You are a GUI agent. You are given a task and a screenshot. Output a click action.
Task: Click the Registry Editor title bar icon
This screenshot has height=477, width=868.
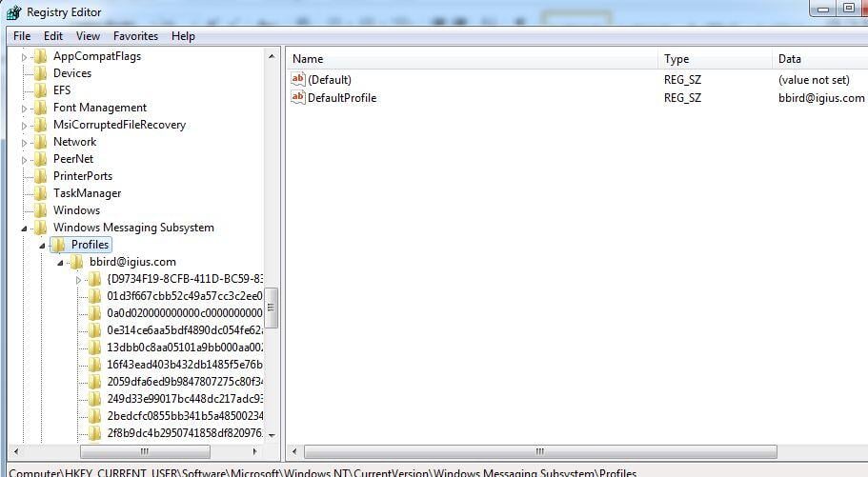[14, 12]
